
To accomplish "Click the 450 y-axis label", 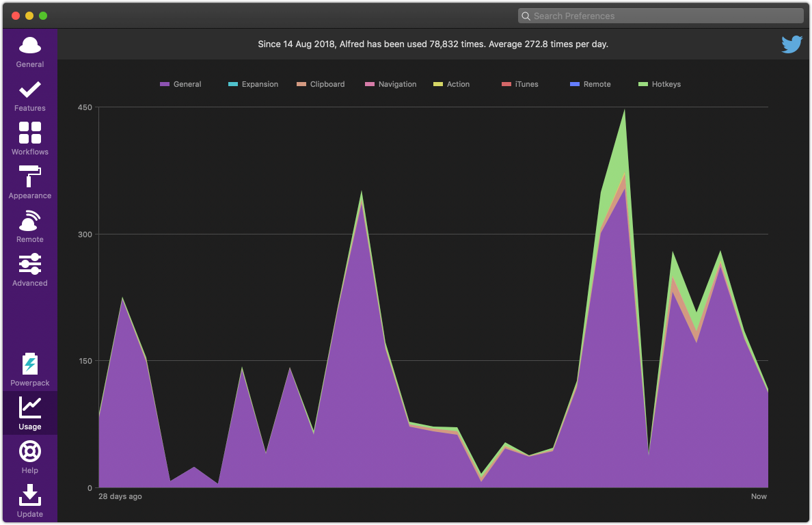I will 85,107.
